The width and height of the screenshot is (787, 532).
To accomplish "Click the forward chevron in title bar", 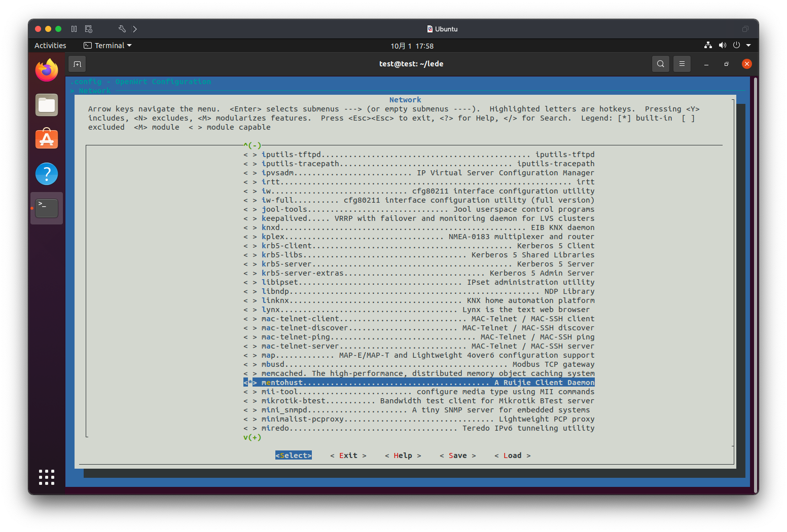I will pyautogui.click(x=135, y=29).
